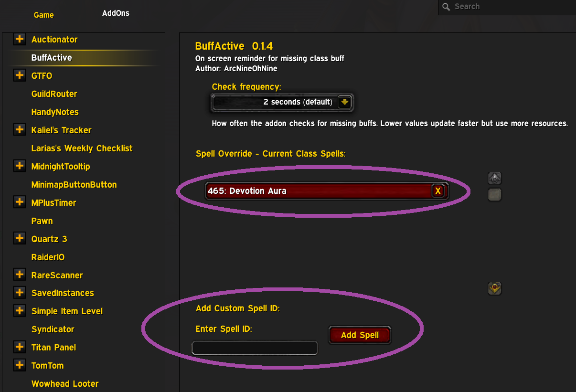Expand the RareScanner plus icon
The image size is (576, 392).
click(x=20, y=275)
